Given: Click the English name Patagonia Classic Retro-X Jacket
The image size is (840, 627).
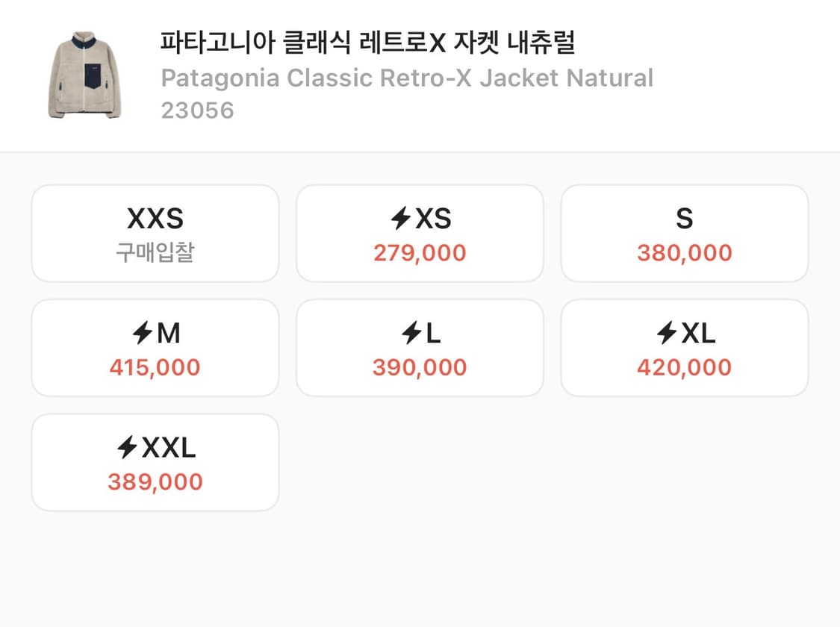Looking at the screenshot, I should click(407, 77).
